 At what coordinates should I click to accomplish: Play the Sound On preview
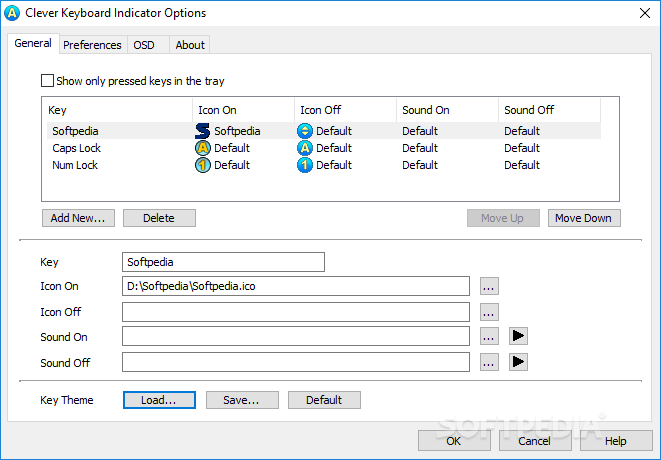[518, 336]
